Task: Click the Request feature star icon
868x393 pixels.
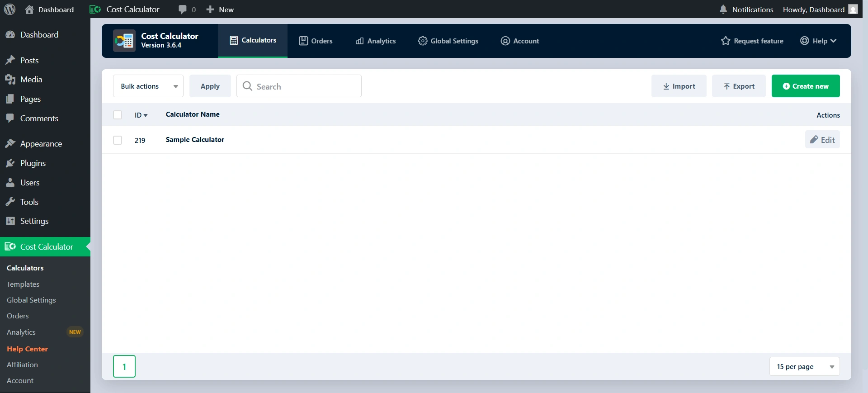Action: click(726, 41)
